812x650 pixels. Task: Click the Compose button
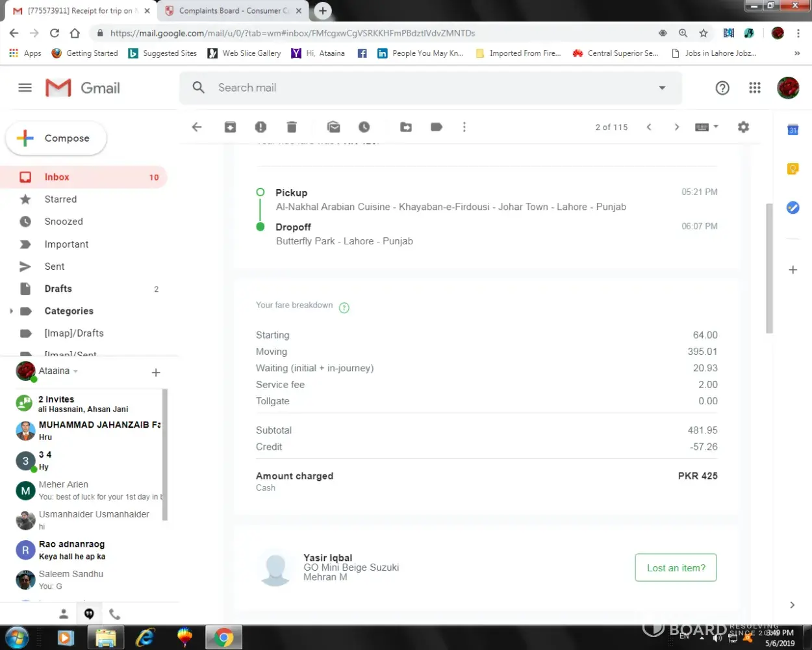[x=56, y=138]
